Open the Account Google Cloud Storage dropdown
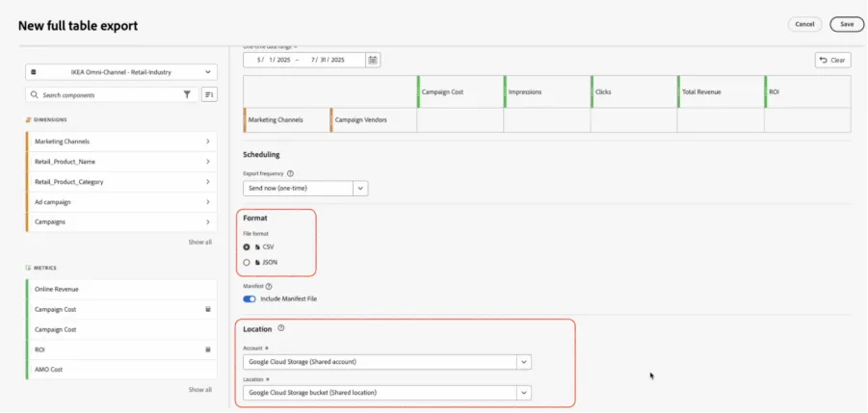Screen dimensions: 868x413 pos(387,362)
